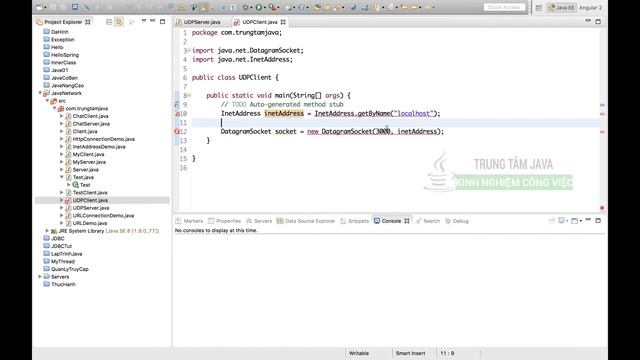
Task: Select UDPClient.java in Project Explorer
Action: point(90,200)
